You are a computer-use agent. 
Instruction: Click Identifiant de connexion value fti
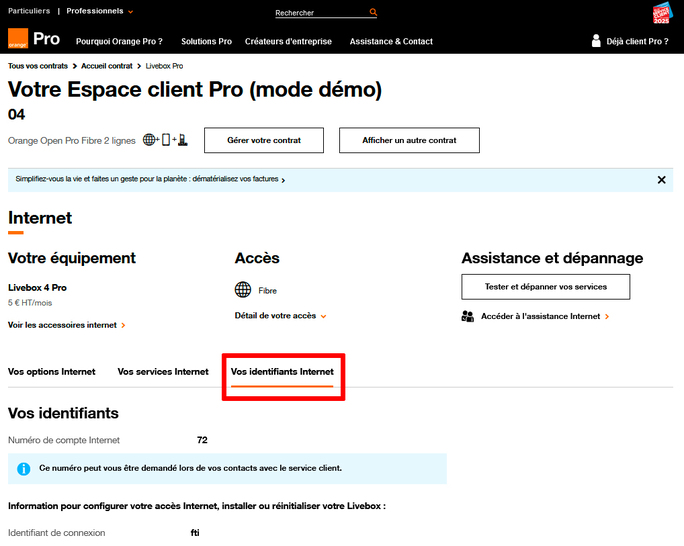pyautogui.click(x=195, y=532)
